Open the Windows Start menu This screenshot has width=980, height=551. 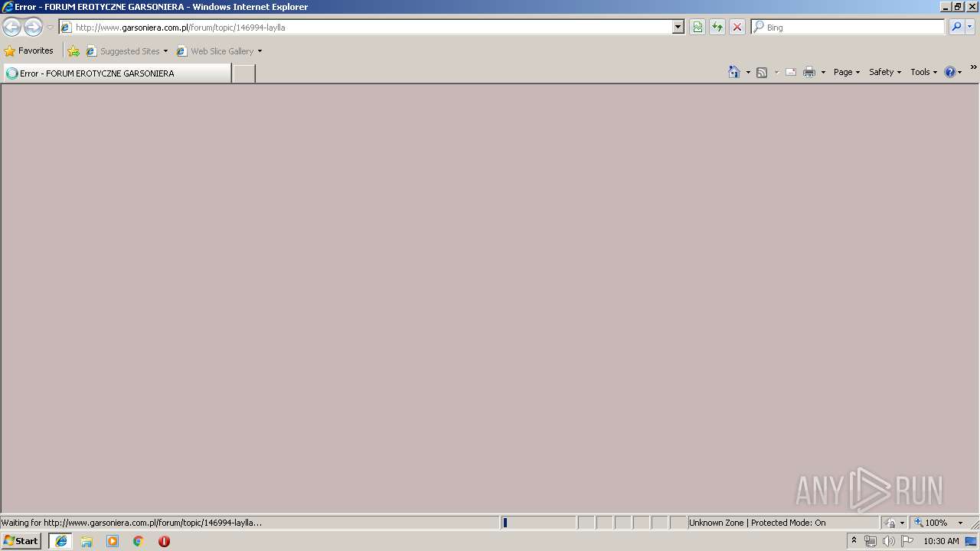21,541
